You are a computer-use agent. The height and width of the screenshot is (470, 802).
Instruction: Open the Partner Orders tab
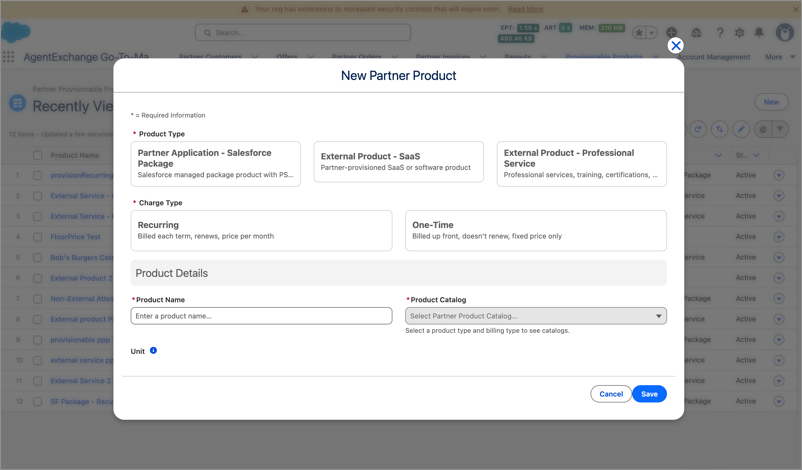(x=357, y=56)
